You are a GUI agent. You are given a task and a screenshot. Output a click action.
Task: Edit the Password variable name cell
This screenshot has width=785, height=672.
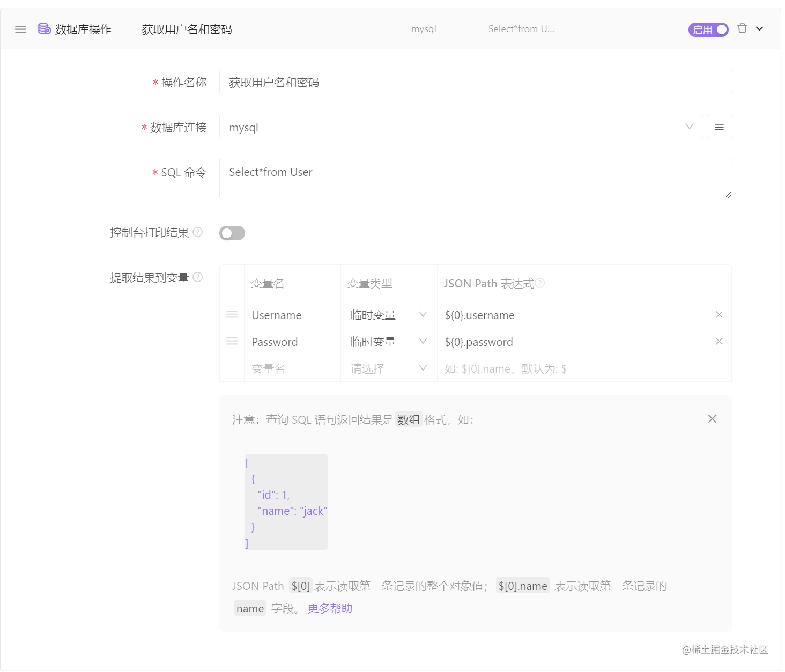click(x=292, y=342)
